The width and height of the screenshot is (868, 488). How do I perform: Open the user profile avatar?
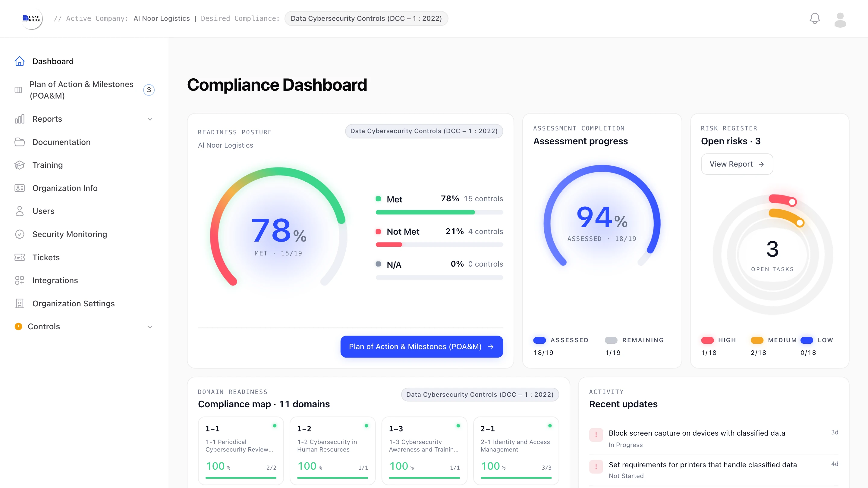(x=840, y=20)
